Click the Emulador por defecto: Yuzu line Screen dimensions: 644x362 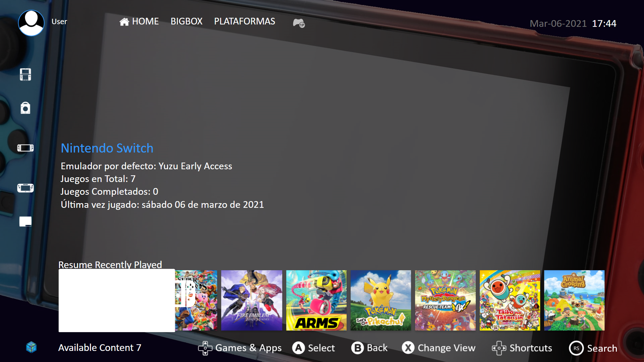(x=146, y=166)
